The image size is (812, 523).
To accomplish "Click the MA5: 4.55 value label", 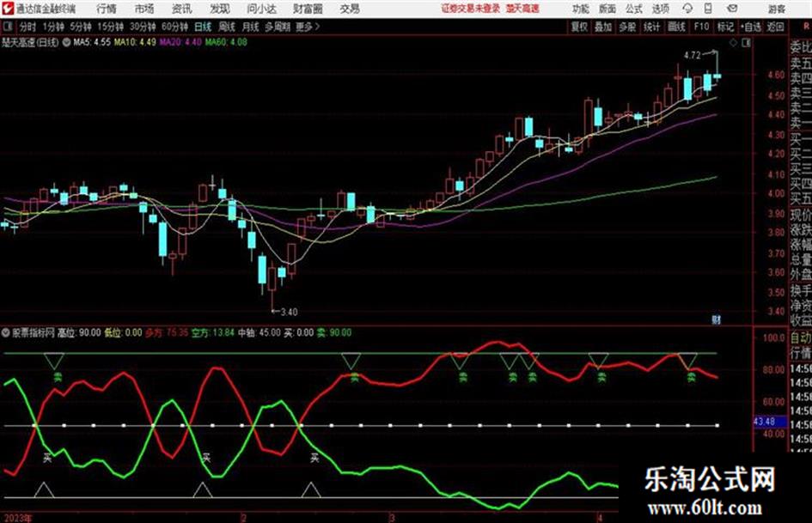I will 92,42.
